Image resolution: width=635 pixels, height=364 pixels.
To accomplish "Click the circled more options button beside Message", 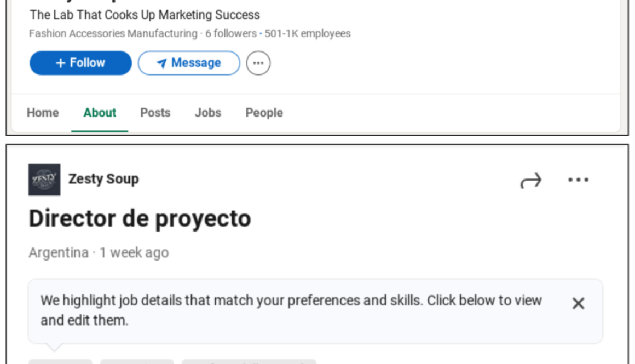I will [x=258, y=63].
